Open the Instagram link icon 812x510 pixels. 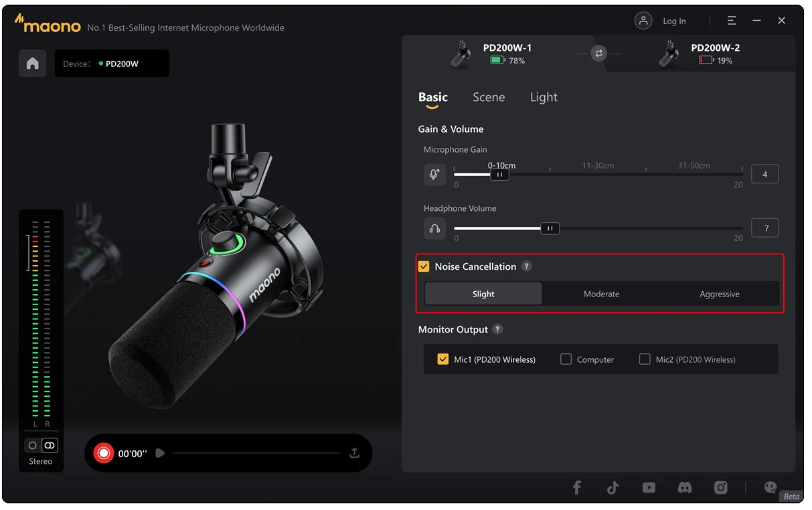720,488
